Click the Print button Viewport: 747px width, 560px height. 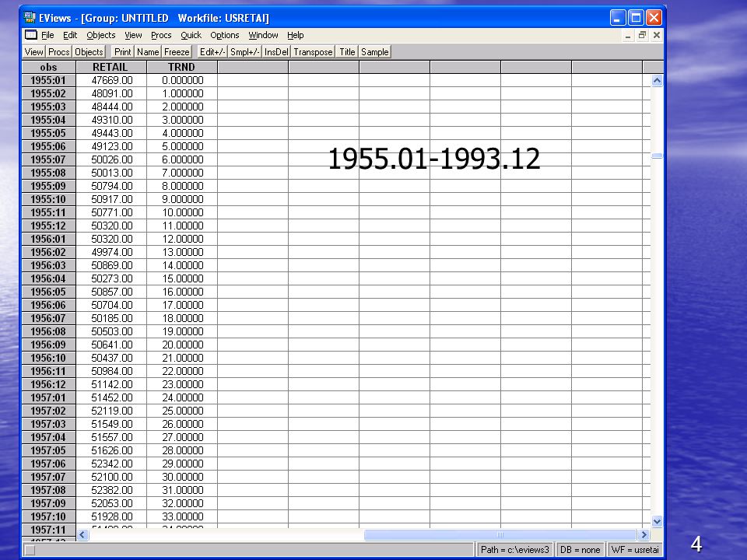tap(122, 52)
